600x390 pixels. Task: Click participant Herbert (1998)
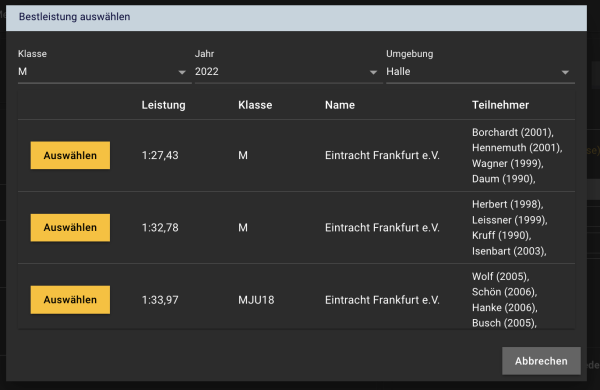[507, 204]
